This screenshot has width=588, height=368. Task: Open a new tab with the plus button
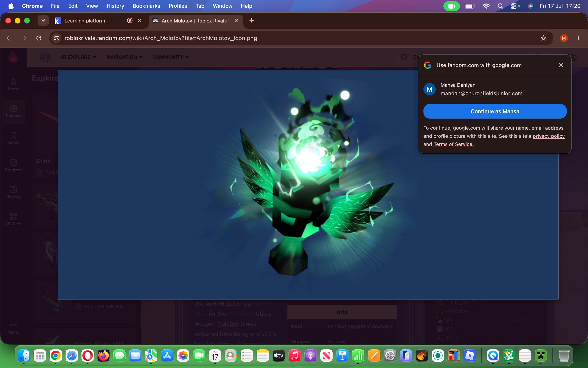252,21
